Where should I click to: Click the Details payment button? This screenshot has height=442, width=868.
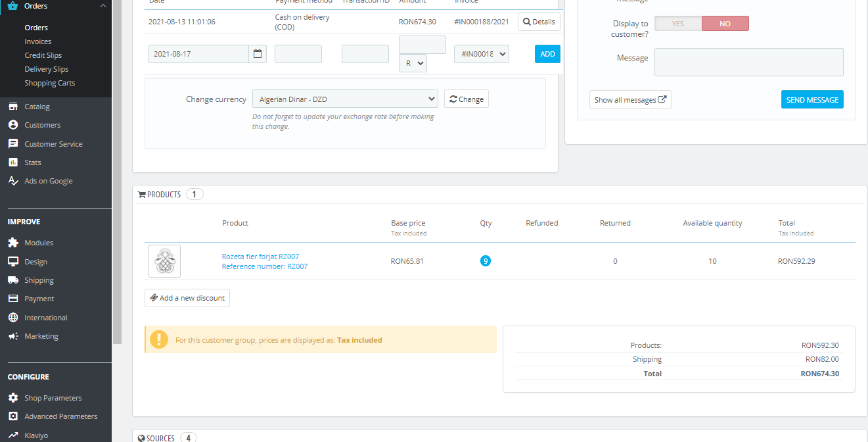(x=539, y=22)
